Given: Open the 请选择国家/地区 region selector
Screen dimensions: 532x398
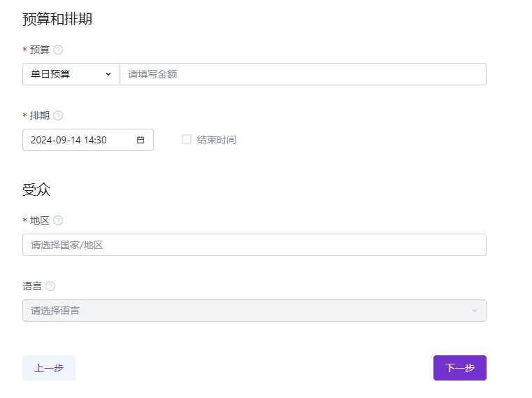Looking at the screenshot, I should click(254, 245).
